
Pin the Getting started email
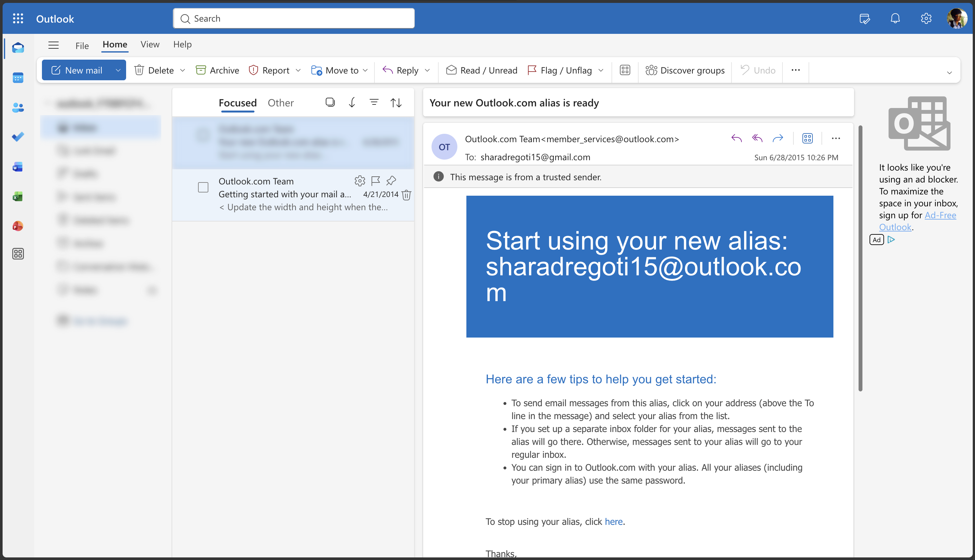pos(391,181)
